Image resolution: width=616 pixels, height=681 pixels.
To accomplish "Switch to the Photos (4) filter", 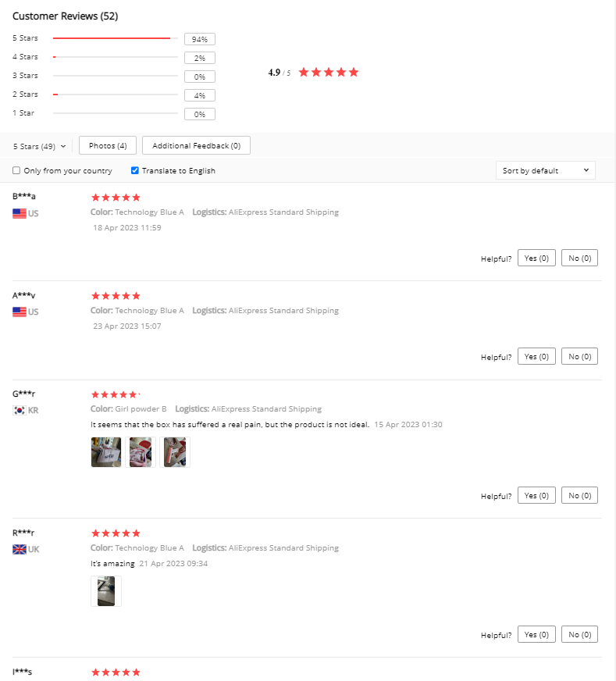I will coord(108,145).
